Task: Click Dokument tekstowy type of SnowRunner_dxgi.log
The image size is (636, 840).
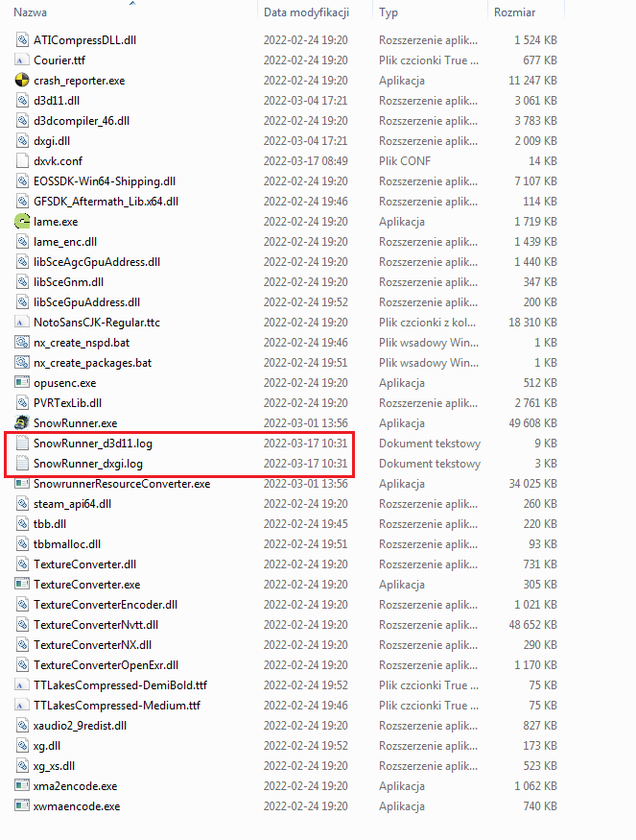Action: click(x=430, y=464)
